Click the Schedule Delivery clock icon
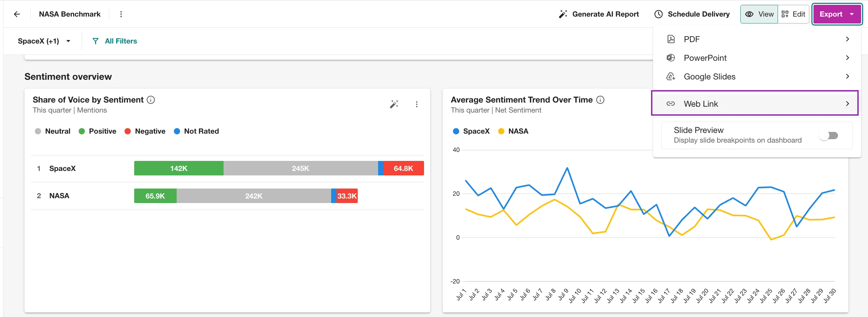The width and height of the screenshot is (868, 317). [659, 14]
